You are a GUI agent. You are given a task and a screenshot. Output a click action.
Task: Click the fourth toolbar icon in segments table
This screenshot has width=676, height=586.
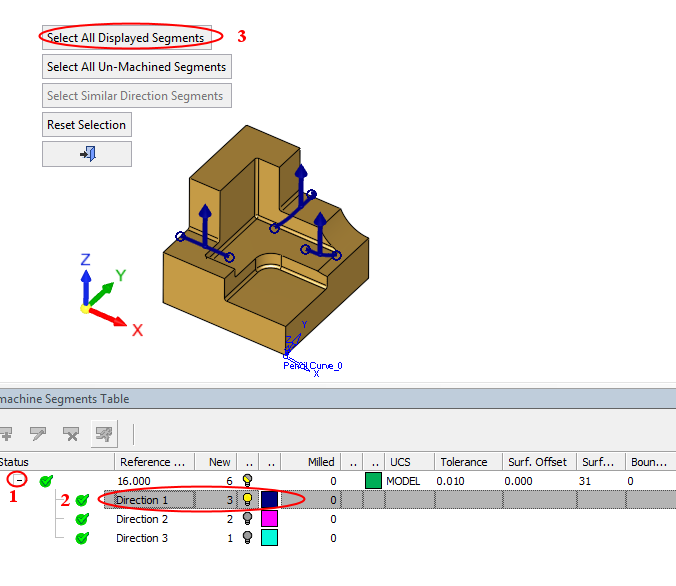click(103, 433)
